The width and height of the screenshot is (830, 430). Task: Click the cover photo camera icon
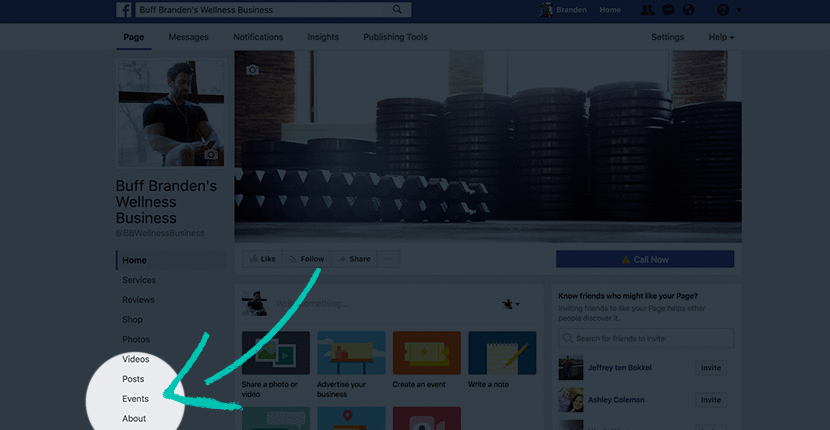(x=252, y=69)
